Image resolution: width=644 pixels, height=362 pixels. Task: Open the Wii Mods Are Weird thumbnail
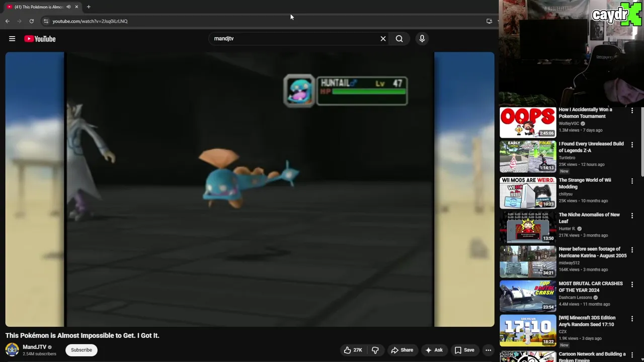click(528, 193)
